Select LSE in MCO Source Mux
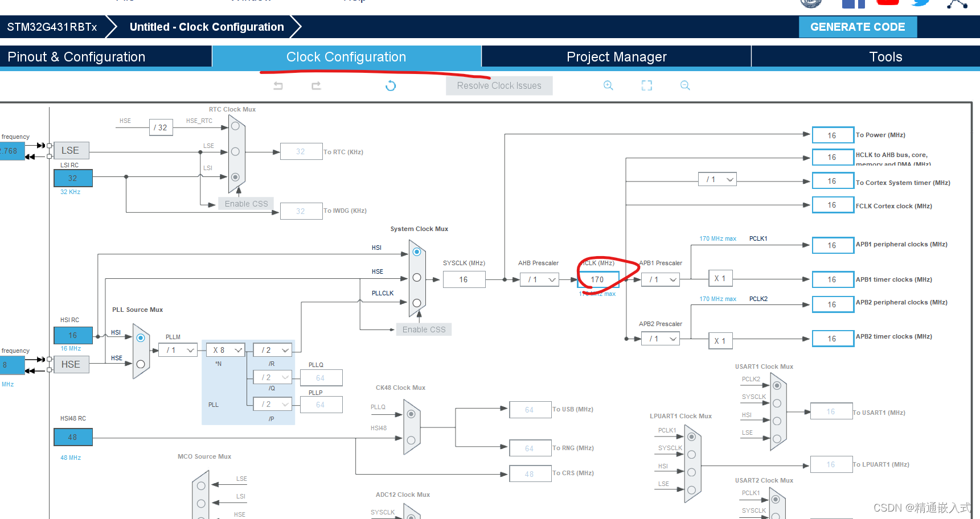 (201, 486)
